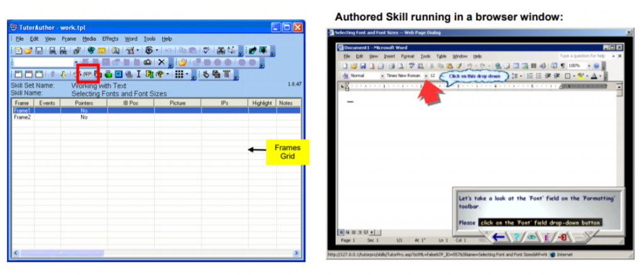
Task: Click the New file icon in TutorAuthor
Action: (18, 51)
